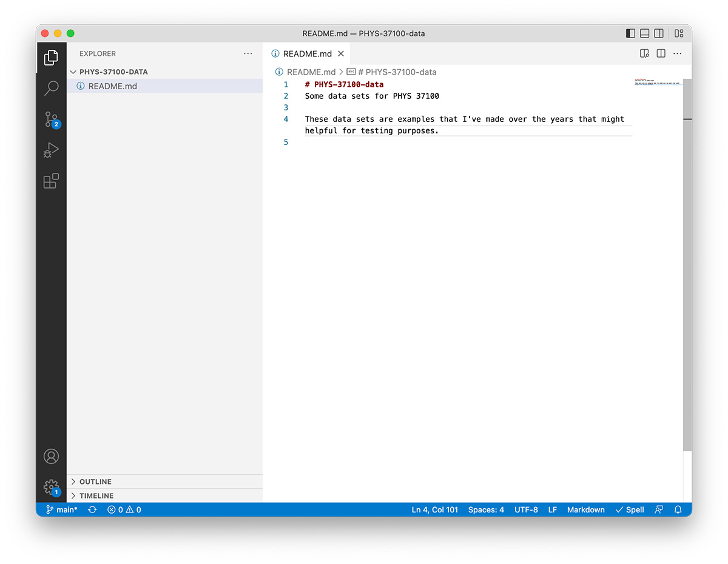
Task: Split the editor right
Action: 661,53
